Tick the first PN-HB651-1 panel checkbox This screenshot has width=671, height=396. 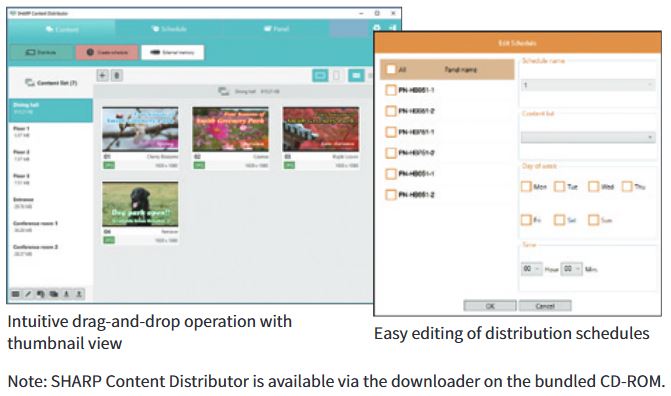[391, 90]
